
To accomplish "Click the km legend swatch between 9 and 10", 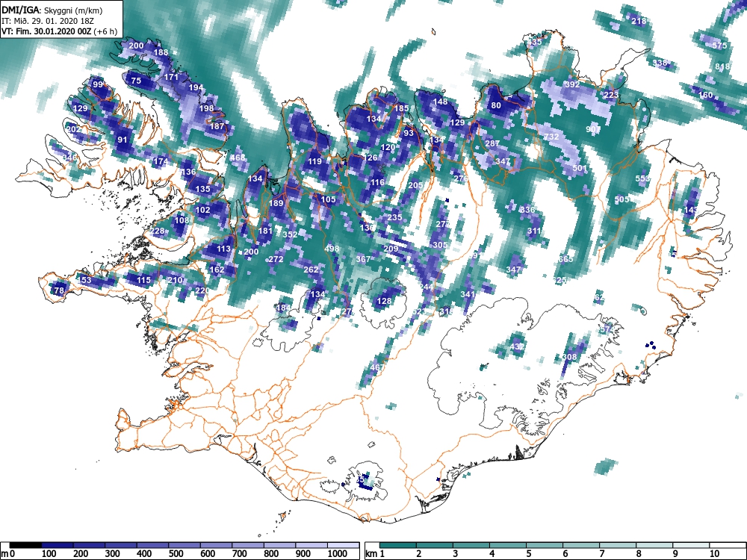I will [x=691, y=545].
